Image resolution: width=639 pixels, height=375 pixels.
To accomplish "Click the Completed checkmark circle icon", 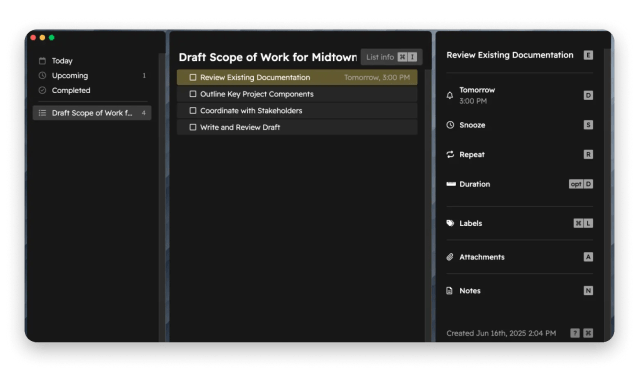I will click(42, 90).
